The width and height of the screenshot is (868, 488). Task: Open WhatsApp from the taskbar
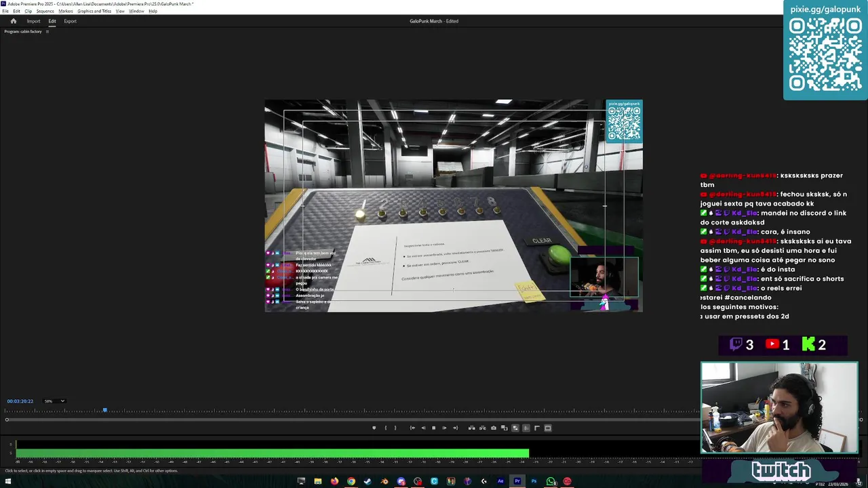551,482
